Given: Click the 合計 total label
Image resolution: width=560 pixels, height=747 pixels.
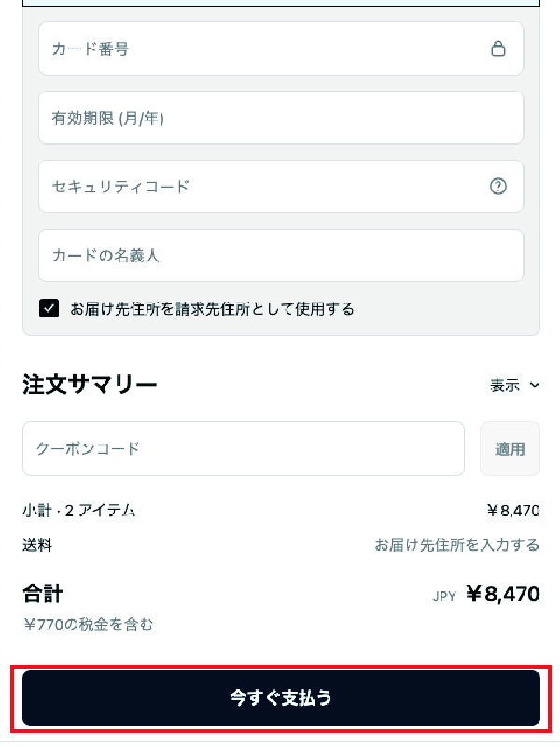Looking at the screenshot, I should click(43, 593).
